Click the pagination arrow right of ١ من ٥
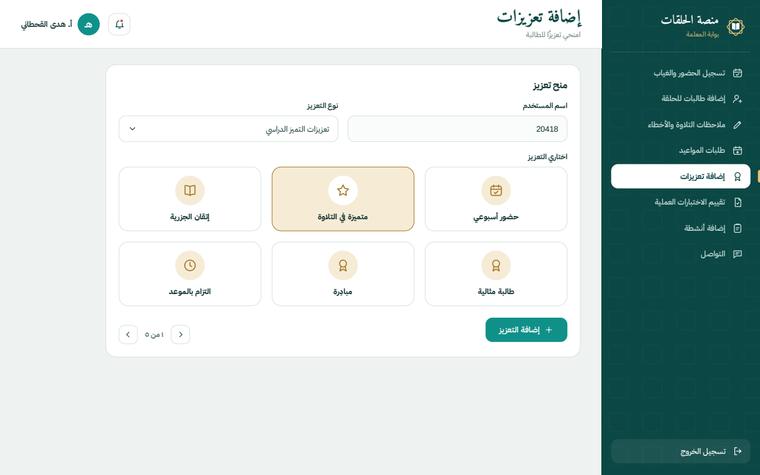 click(180, 334)
